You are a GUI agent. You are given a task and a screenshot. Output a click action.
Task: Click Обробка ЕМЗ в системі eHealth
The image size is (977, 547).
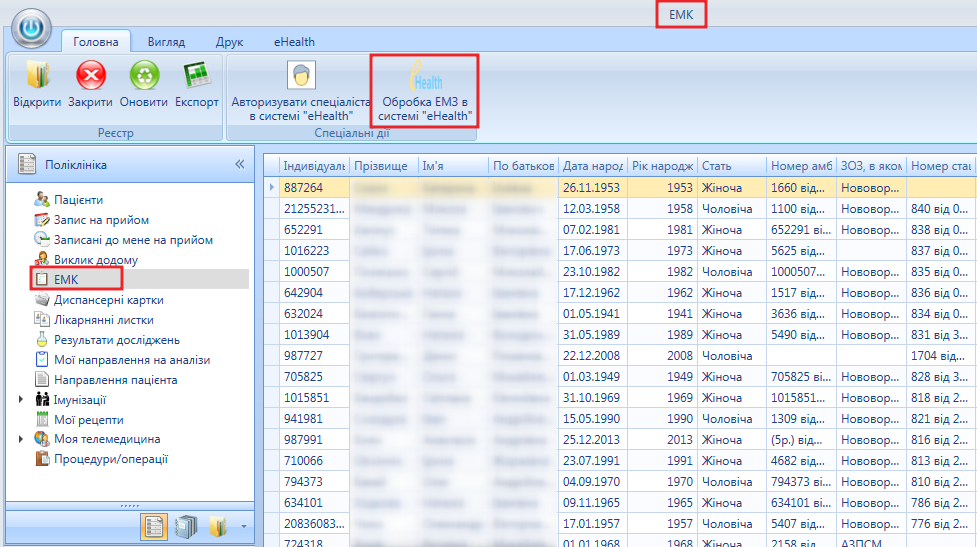425,91
